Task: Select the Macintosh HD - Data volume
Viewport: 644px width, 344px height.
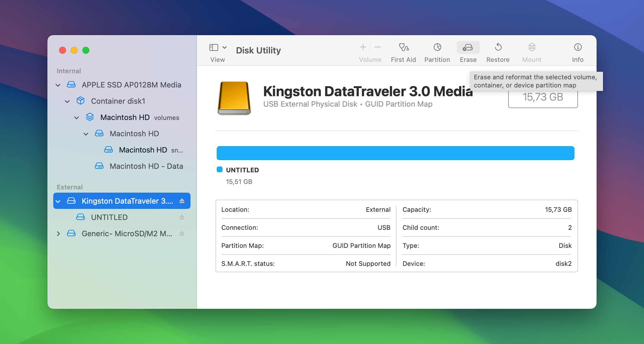Action: pos(146,166)
